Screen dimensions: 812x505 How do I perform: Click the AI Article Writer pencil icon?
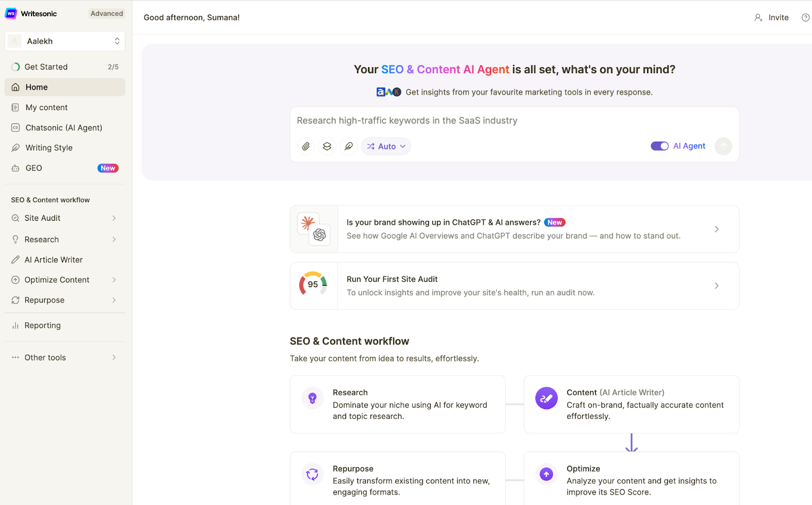16,260
